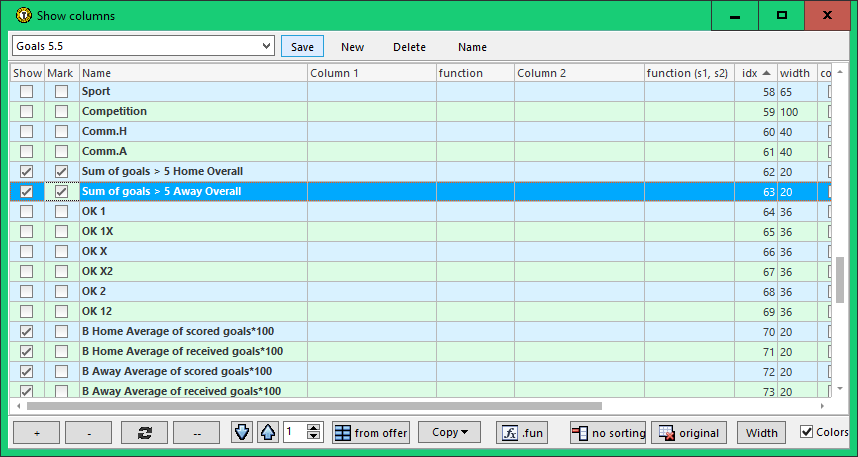This screenshot has height=457, width=858.
Task: Click the 'from offer' table button
Action: [370, 433]
